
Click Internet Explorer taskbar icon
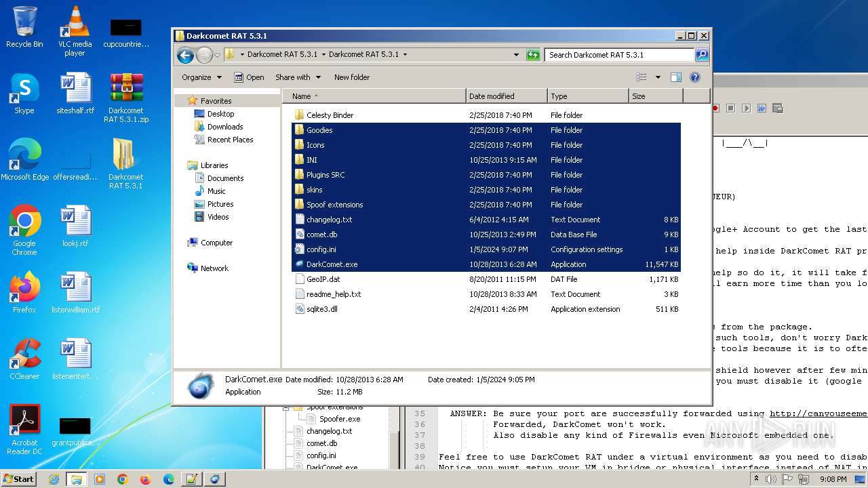pyautogui.click(x=54, y=479)
